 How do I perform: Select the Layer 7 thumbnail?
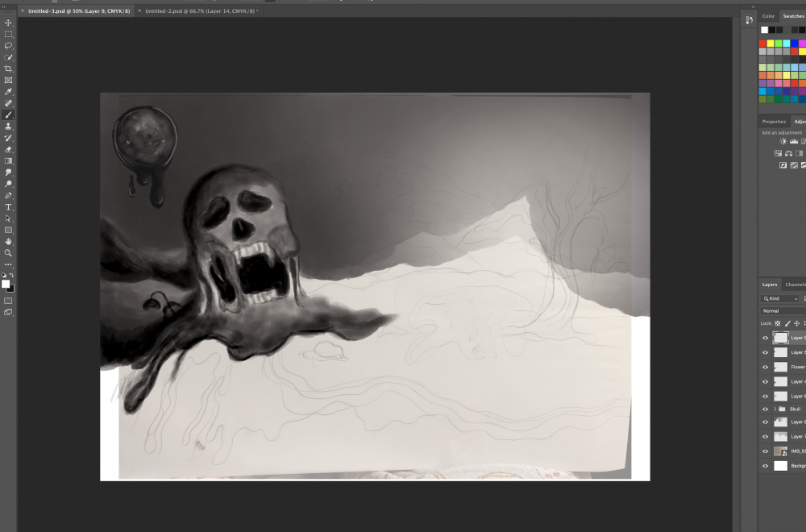click(x=780, y=437)
